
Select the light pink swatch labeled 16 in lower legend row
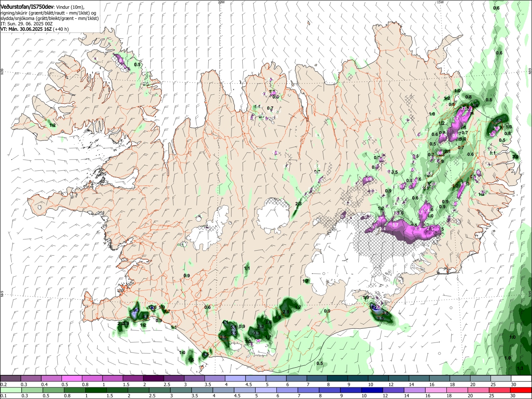point(436,390)
